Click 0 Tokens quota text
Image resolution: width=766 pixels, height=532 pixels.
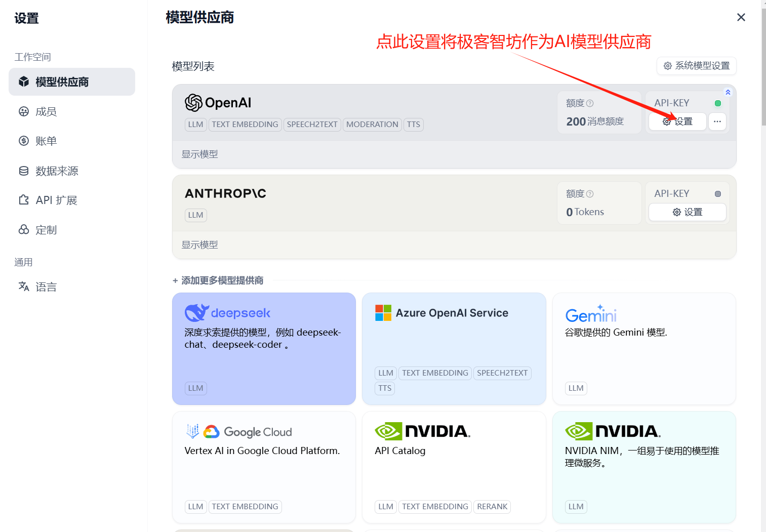[585, 212]
